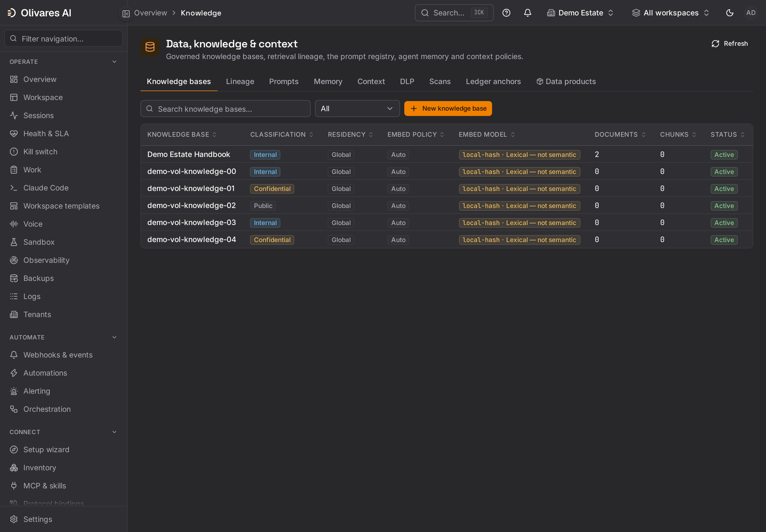Switch to the Lineage tab
This screenshot has width=766, height=532.
pyautogui.click(x=240, y=81)
